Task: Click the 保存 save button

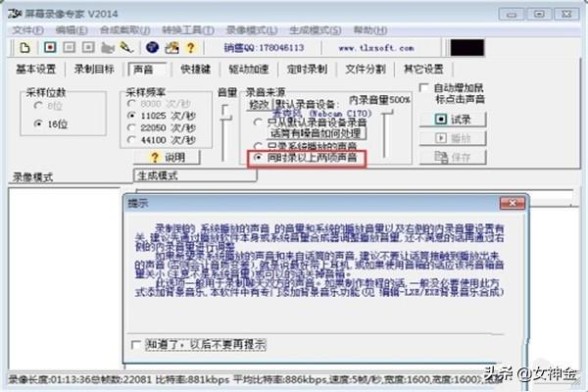Action: click(453, 157)
